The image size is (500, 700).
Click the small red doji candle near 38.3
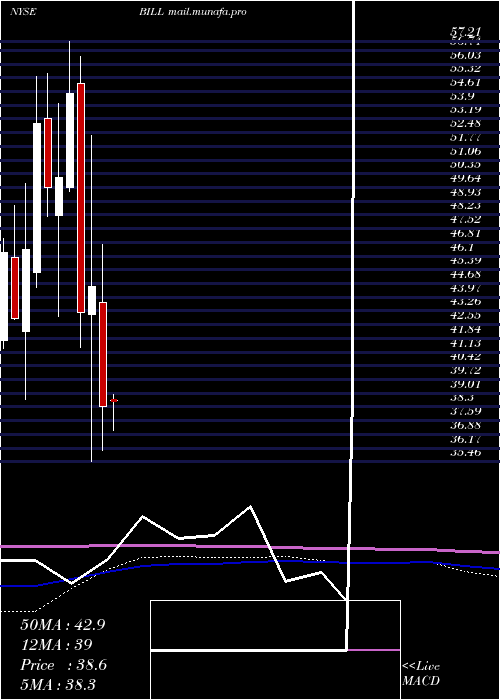113,400
